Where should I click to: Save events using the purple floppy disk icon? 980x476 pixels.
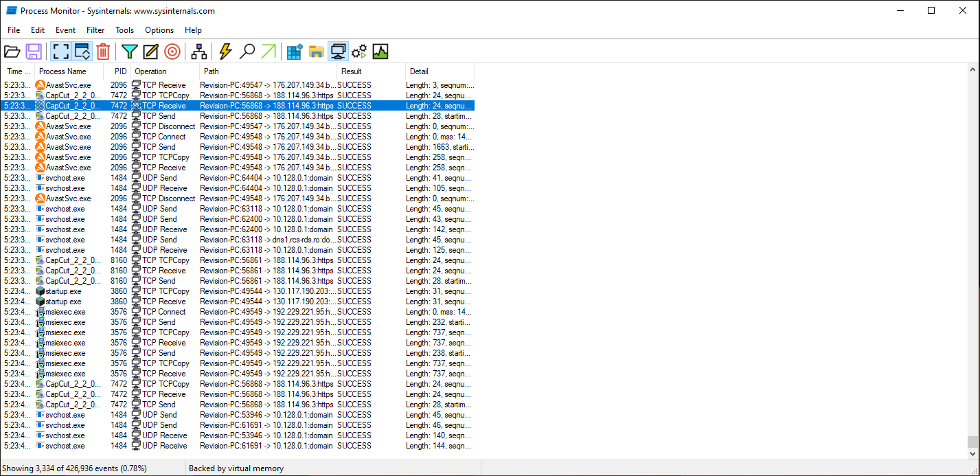coord(34,52)
